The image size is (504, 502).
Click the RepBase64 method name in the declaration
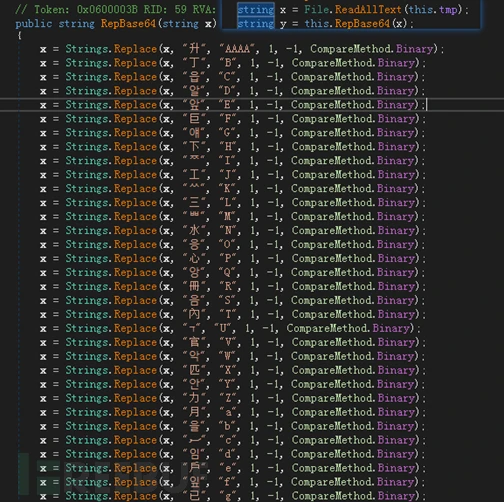(128, 24)
